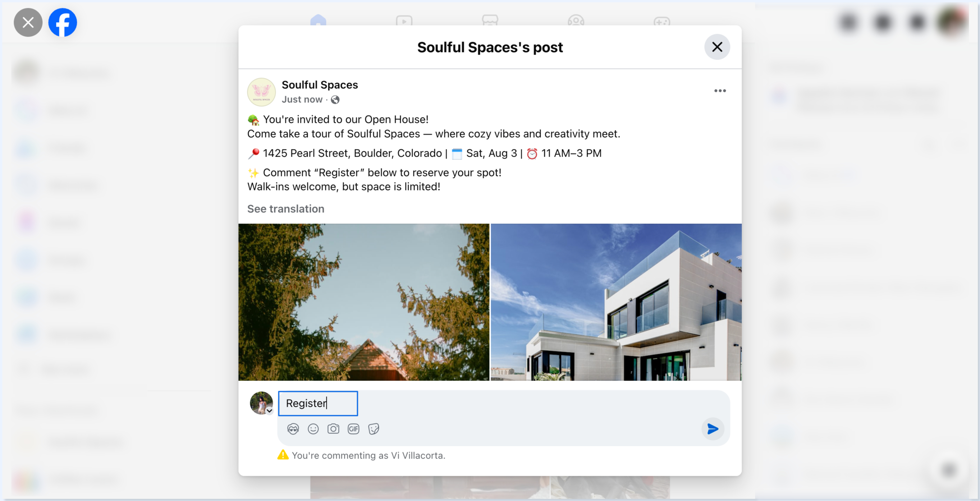Expand commenter identity switcher on avatar
Viewport: 980px width, 501px height.
pos(269,411)
